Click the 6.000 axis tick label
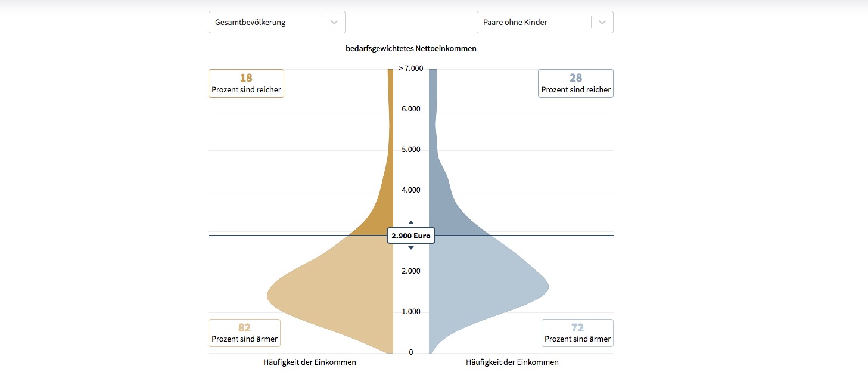The height and width of the screenshot is (378, 868). click(x=410, y=109)
